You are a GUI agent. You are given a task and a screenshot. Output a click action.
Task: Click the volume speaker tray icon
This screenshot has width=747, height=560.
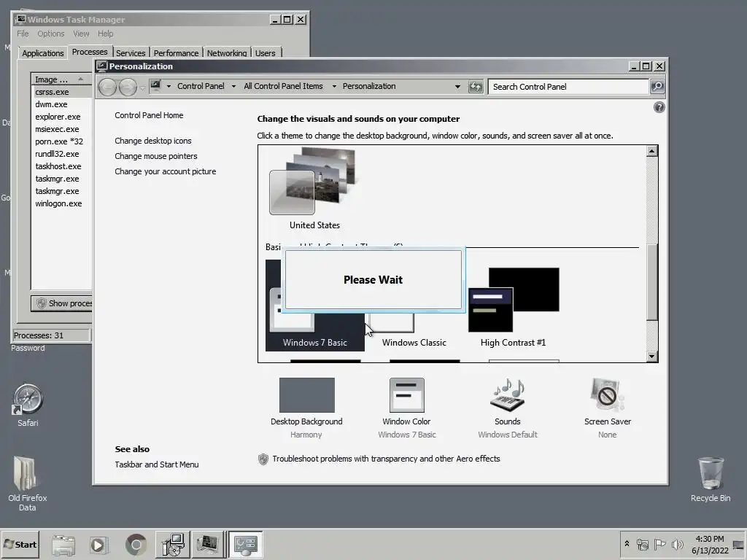[677, 544]
